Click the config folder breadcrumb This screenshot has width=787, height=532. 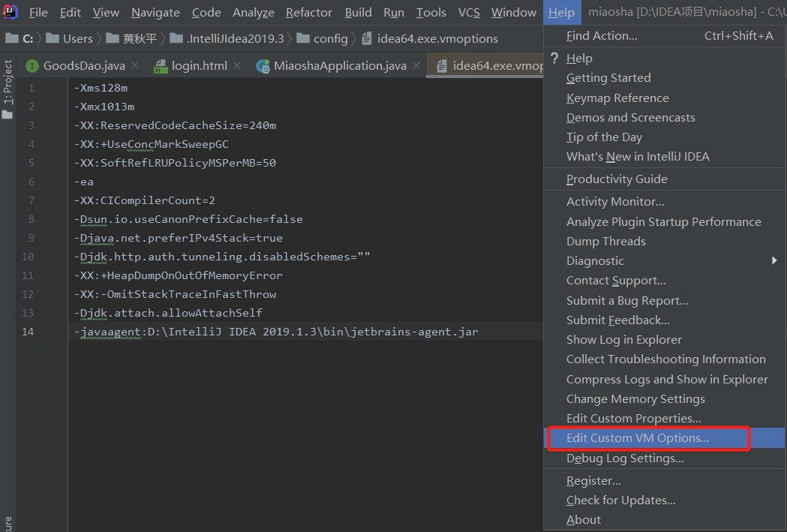323,38
